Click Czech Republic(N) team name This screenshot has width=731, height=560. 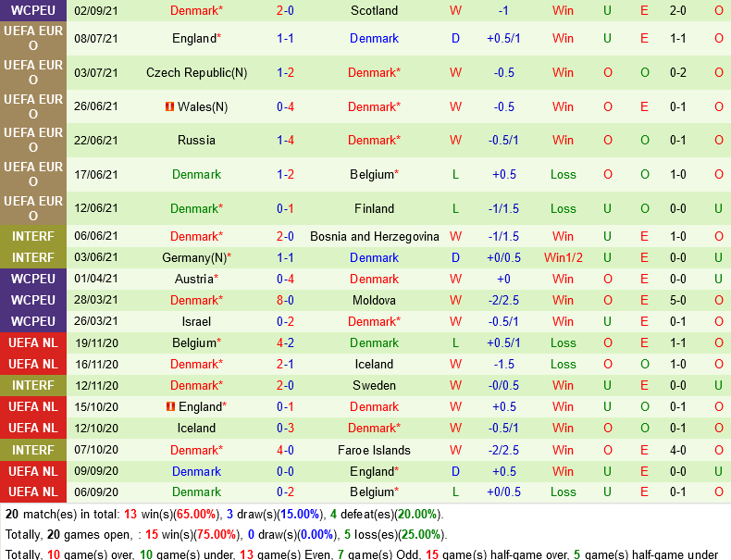[x=196, y=73]
